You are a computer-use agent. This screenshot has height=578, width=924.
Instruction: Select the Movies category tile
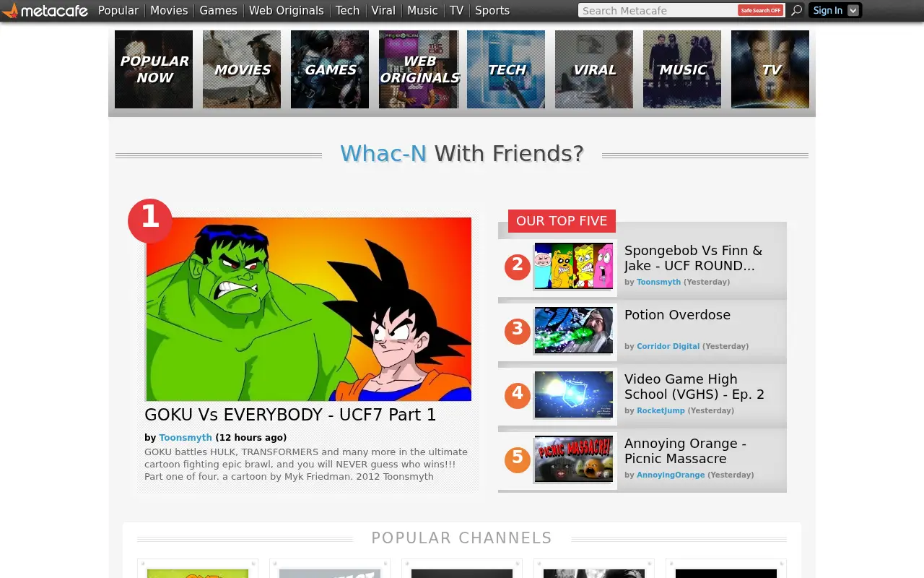pyautogui.click(x=242, y=69)
